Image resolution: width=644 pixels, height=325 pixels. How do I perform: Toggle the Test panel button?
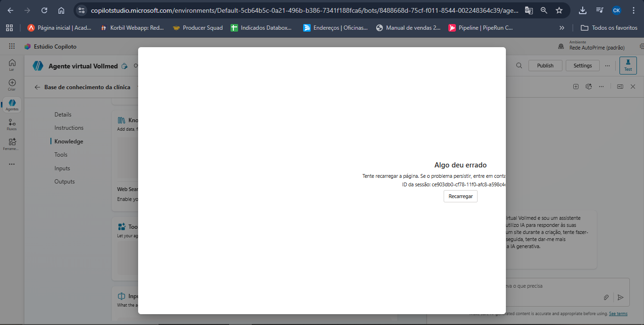628,65
